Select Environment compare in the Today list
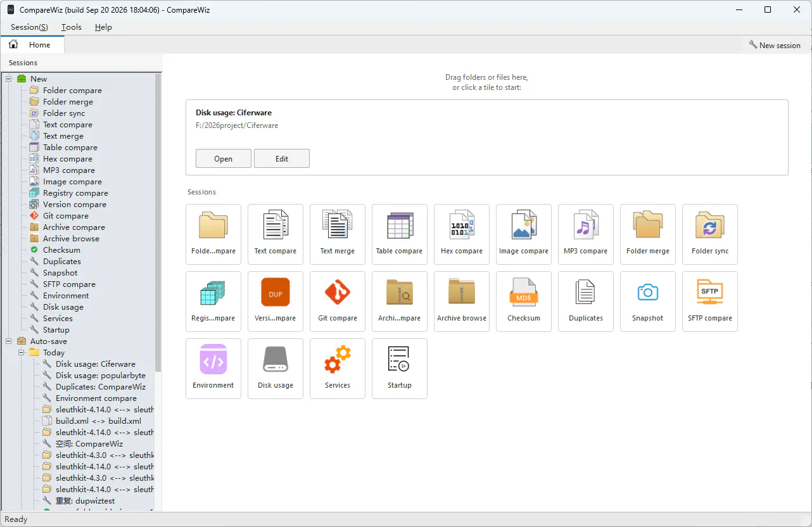Screen dimensions: 812x527 pos(96,398)
